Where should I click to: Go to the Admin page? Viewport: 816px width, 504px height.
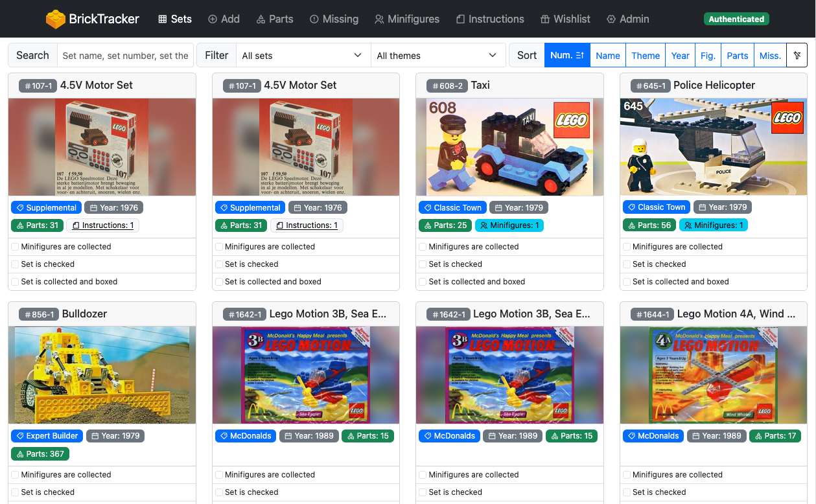point(627,19)
